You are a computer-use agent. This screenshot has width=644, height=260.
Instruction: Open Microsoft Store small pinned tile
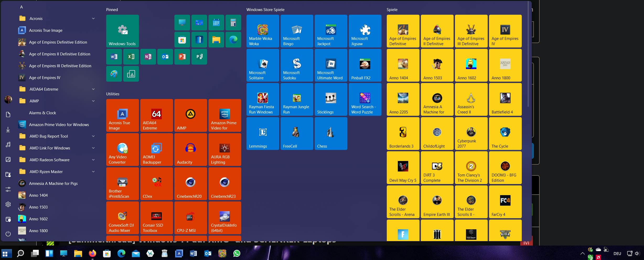[x=182, y=40]
